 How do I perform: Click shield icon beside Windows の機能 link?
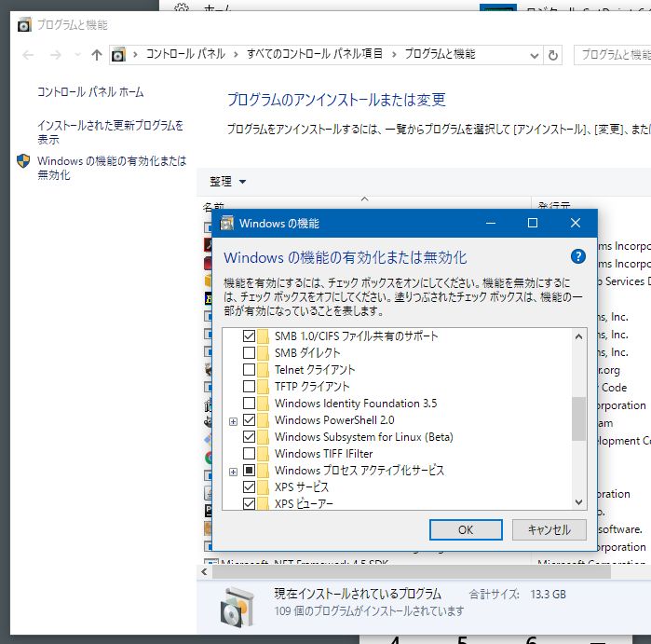23,161
